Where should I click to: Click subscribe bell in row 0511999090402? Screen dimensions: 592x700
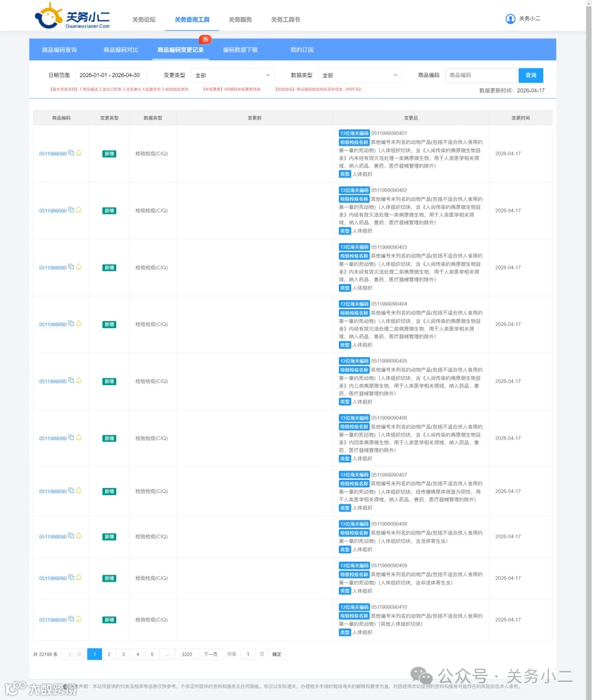[78, 210]
